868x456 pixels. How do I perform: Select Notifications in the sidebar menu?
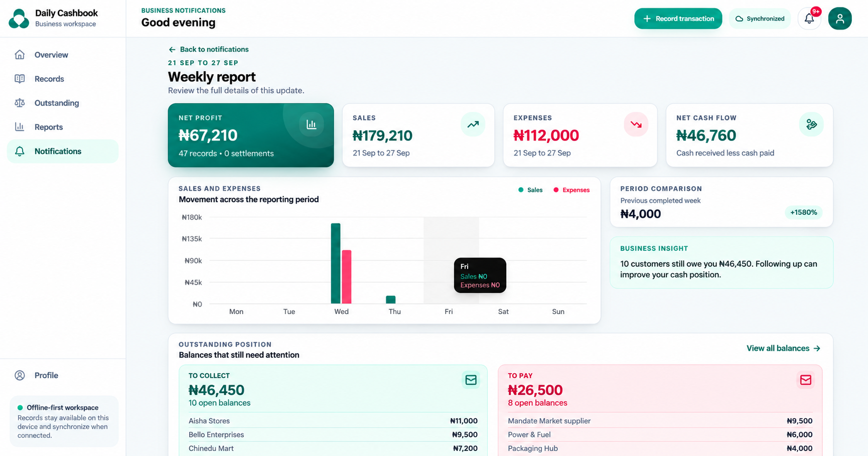click(63, 151)
